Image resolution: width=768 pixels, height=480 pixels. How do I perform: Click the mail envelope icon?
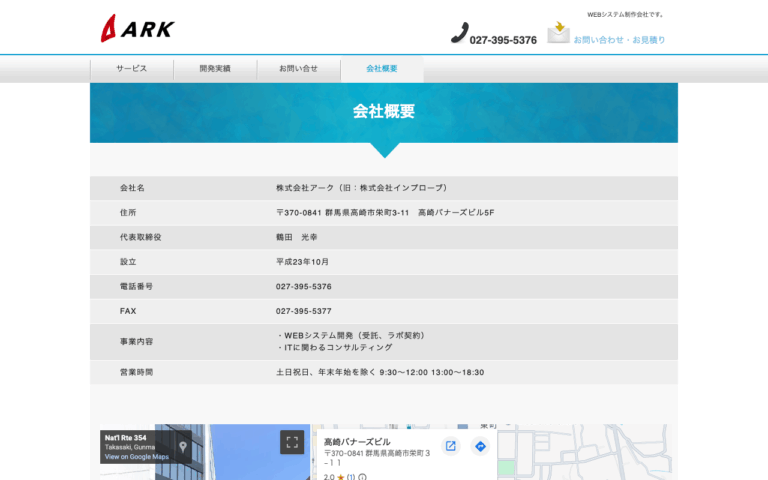point(558,32)
